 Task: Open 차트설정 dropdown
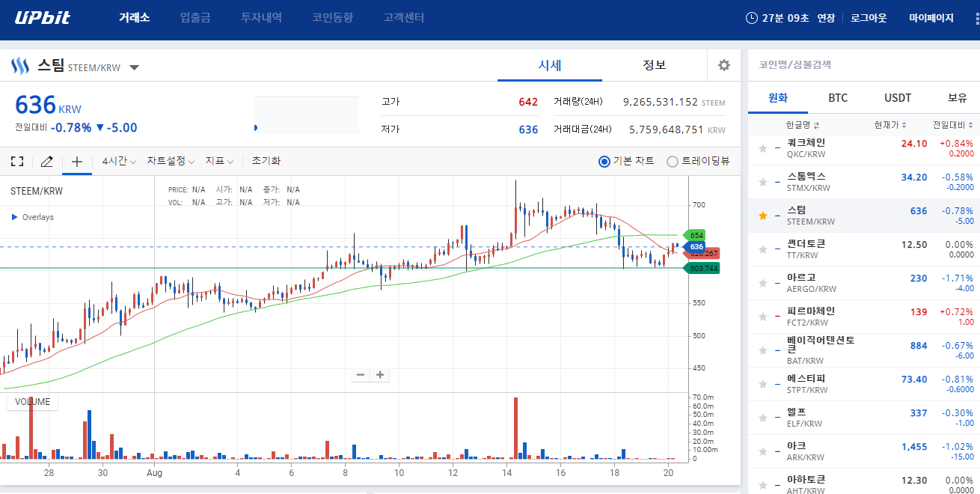click(x=171, y=161)
